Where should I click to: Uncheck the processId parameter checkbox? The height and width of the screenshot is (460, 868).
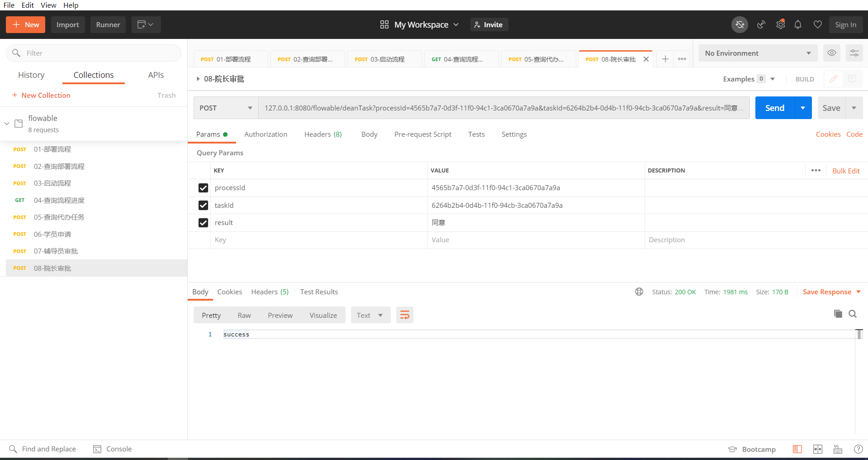pos(203,188)
